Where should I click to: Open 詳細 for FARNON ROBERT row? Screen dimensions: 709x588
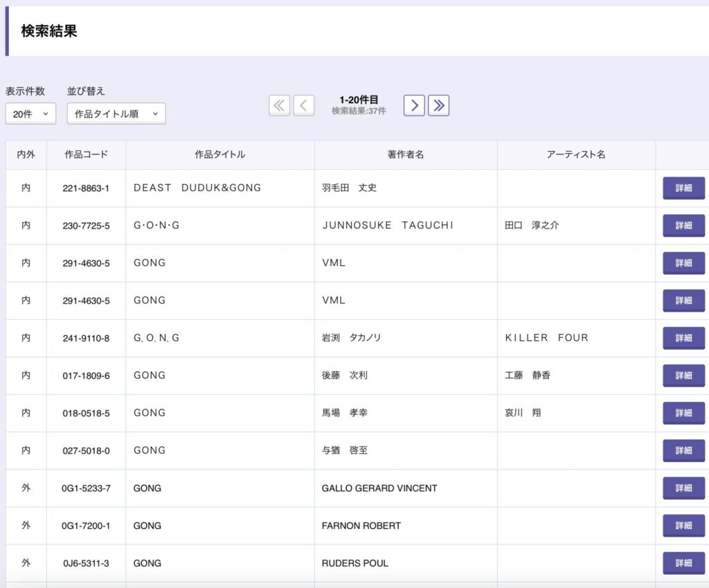(x=683, y=526)
